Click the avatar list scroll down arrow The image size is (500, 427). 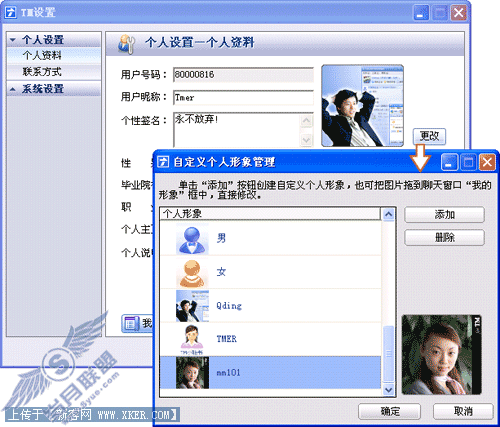pos(388,389)
